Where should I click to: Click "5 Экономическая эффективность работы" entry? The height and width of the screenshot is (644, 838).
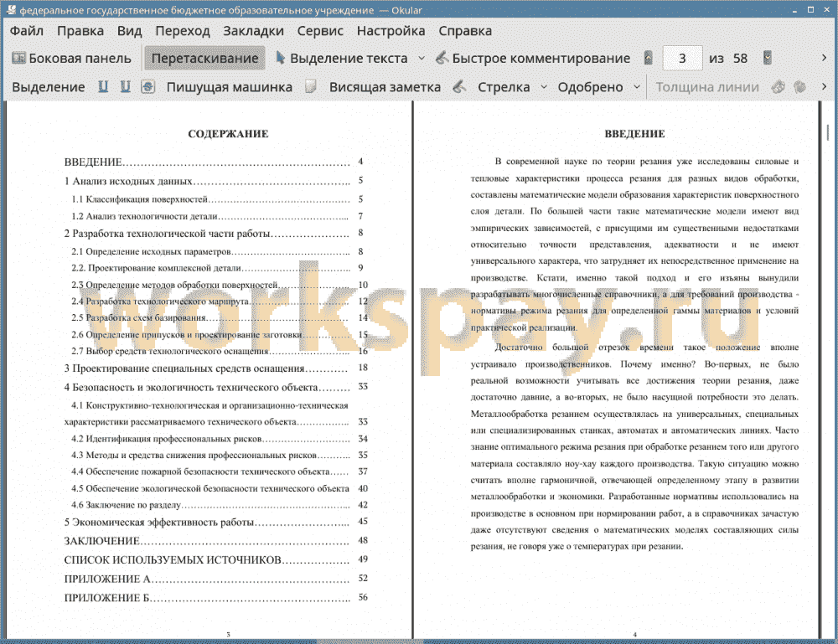(x=216, y=523)
